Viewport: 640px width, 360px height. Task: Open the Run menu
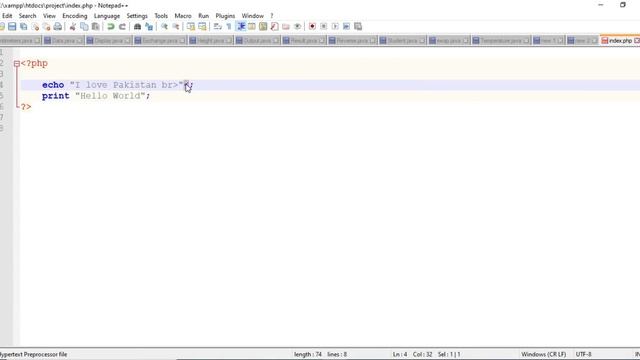(203, 16)
